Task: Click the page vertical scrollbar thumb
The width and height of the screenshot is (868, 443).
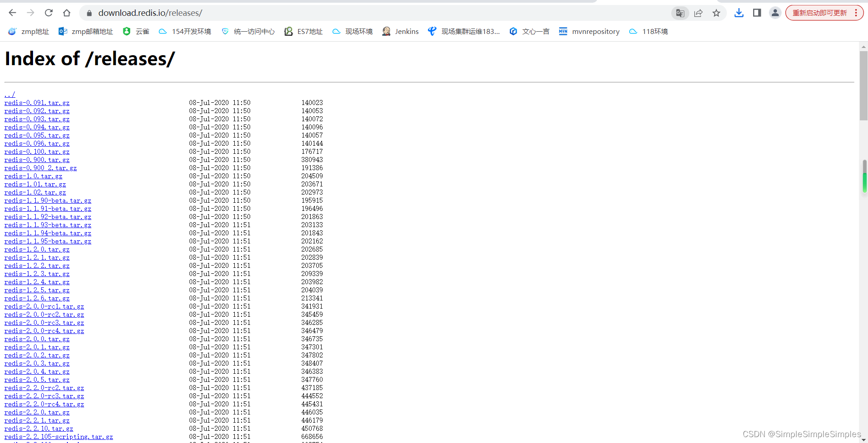Action: click(863, 86)
